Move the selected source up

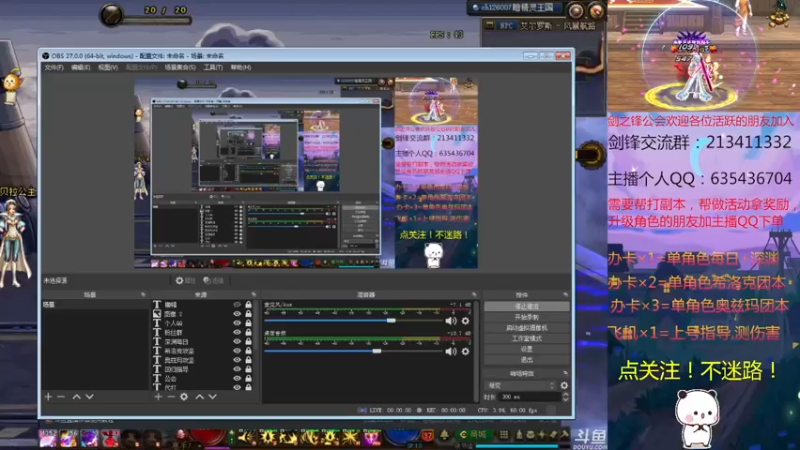[199, 396]
